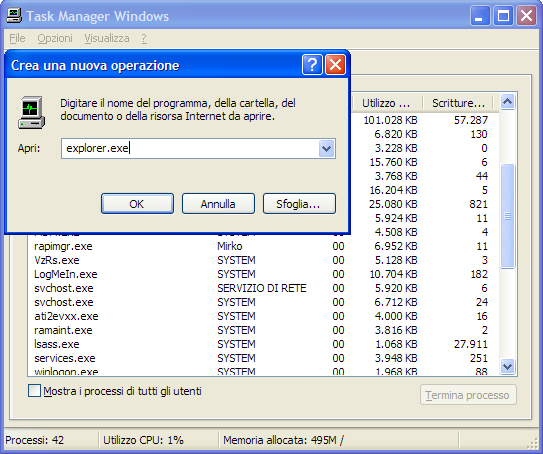Select the ramaint.exe process
543x454 pixels.
point(262,330)
